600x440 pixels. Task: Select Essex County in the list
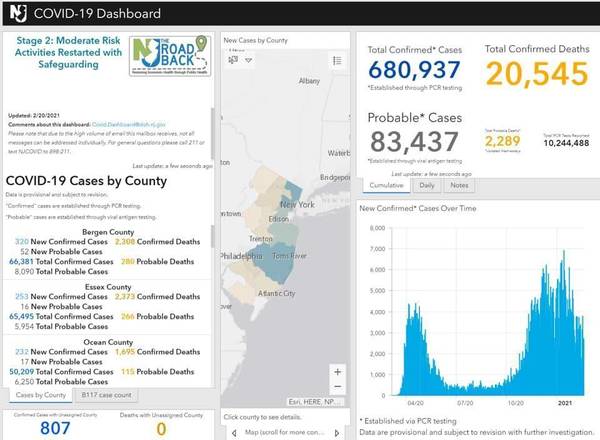coord(108,286)
